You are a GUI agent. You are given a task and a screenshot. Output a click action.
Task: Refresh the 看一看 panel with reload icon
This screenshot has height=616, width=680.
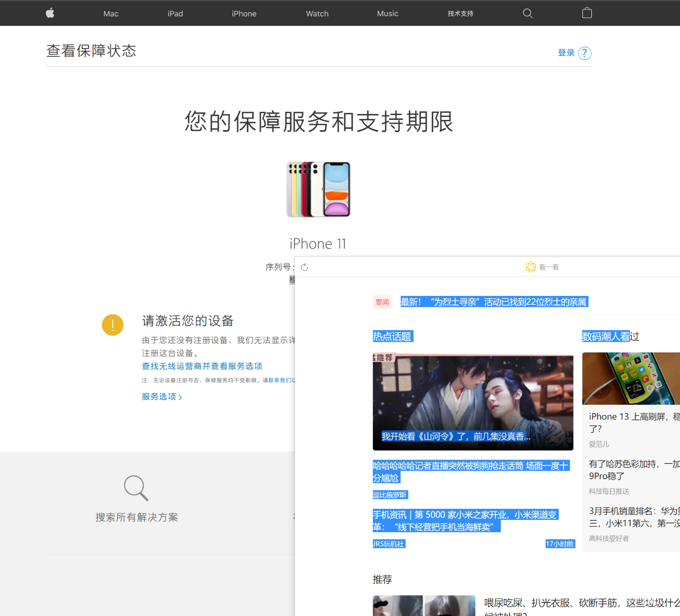click(304, 267)
